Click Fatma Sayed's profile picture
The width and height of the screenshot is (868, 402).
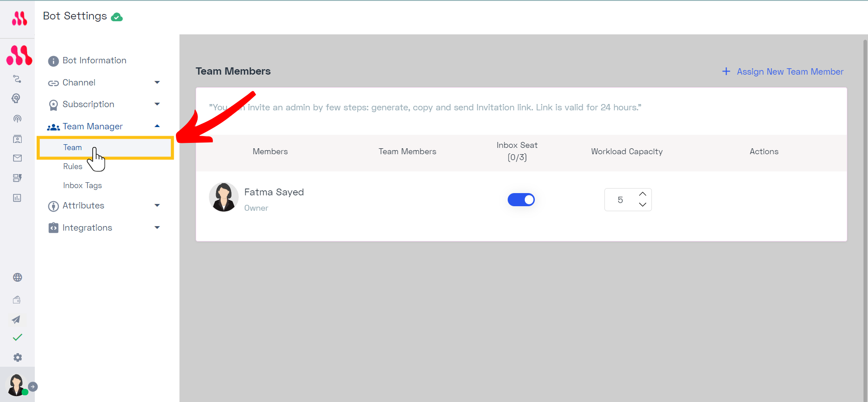(x=223, y=197)
